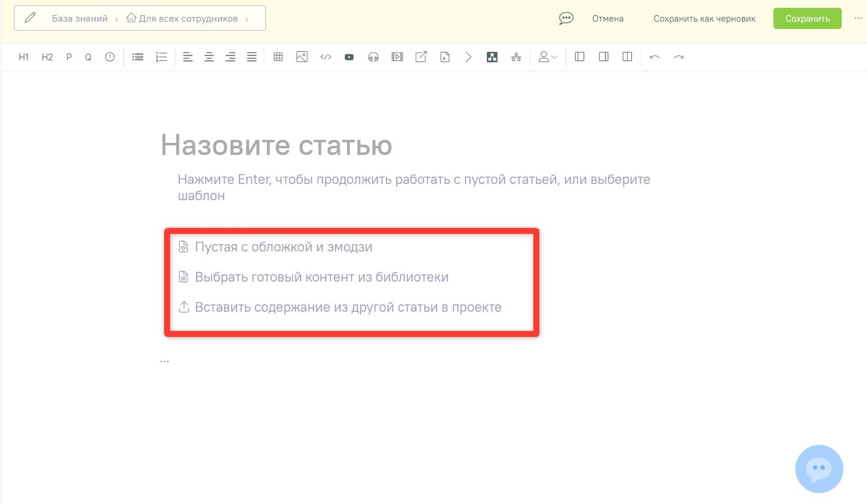The height and width of the screenshot is (504, 867).
Task: Toggle center text alignment
Action: point(209,57)
